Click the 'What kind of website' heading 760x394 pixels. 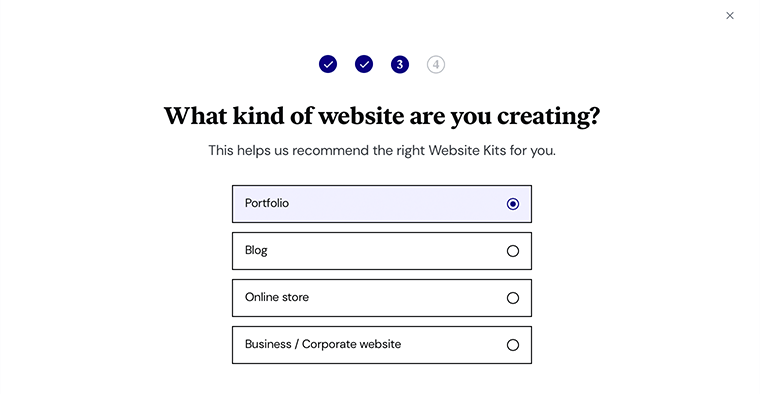pos(382,116)
